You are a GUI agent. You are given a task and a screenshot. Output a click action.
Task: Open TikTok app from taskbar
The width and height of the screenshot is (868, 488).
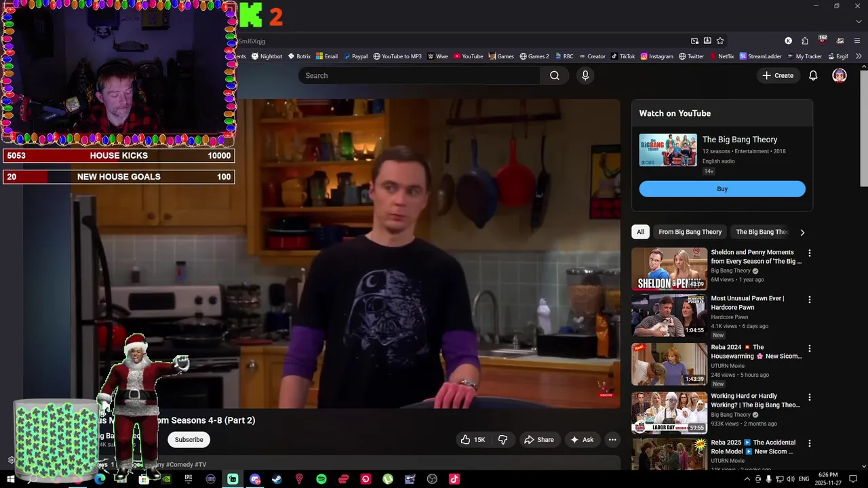click(x=454, y=479)
